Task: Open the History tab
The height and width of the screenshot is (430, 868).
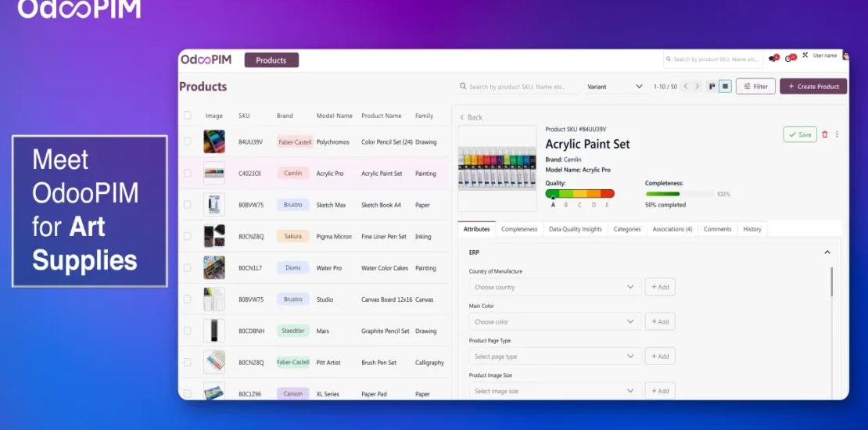Action: (752, 229)
